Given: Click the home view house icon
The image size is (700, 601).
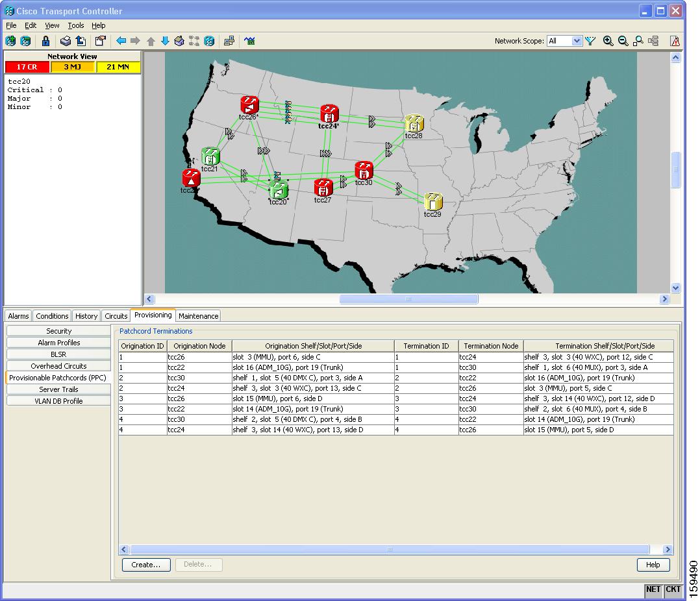Looking at the screenshot, I should tap(179, 41).
